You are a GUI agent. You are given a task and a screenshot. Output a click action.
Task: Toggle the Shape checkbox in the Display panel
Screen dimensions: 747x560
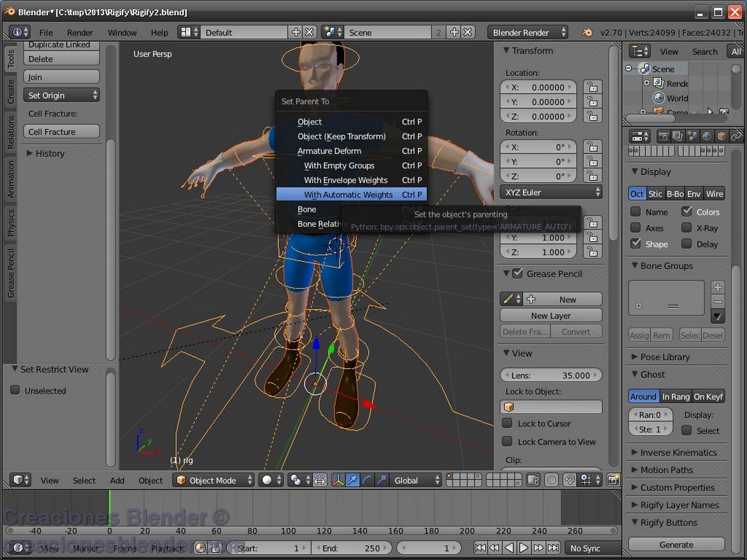636,244
